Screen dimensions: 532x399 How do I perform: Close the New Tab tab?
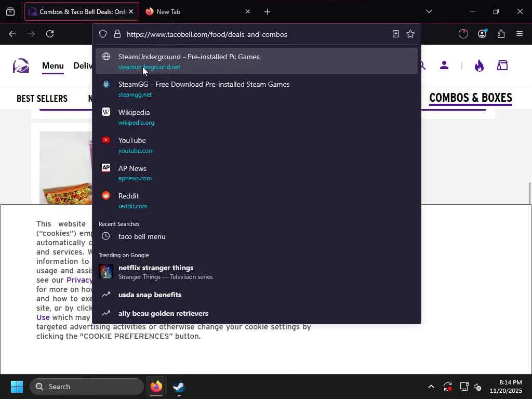coord(248,11)
